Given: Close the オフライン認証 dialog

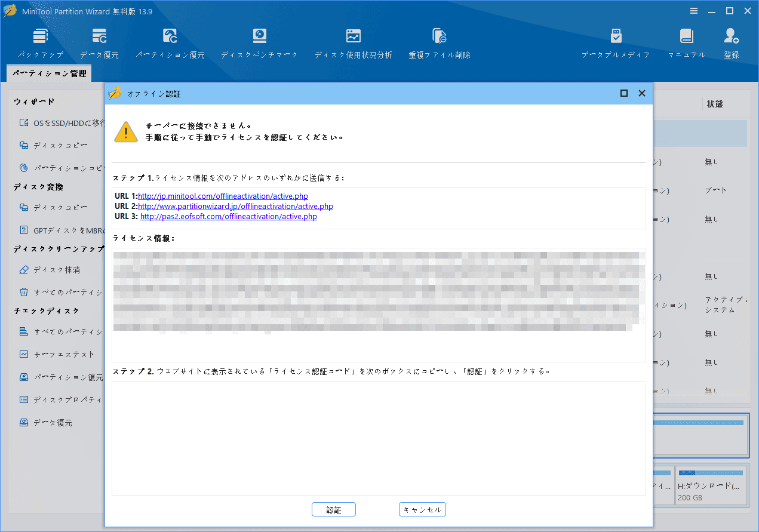Looking at the screenshot, I should tap(642, 93).
